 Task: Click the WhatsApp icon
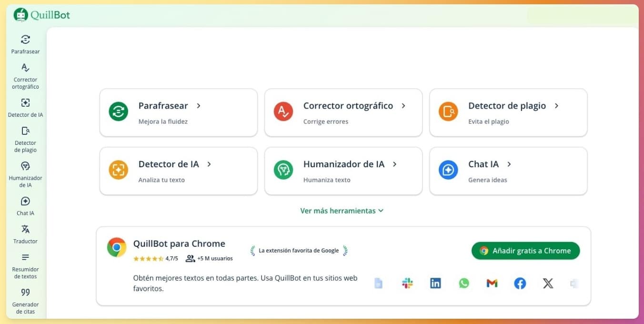tap(464, 283)
